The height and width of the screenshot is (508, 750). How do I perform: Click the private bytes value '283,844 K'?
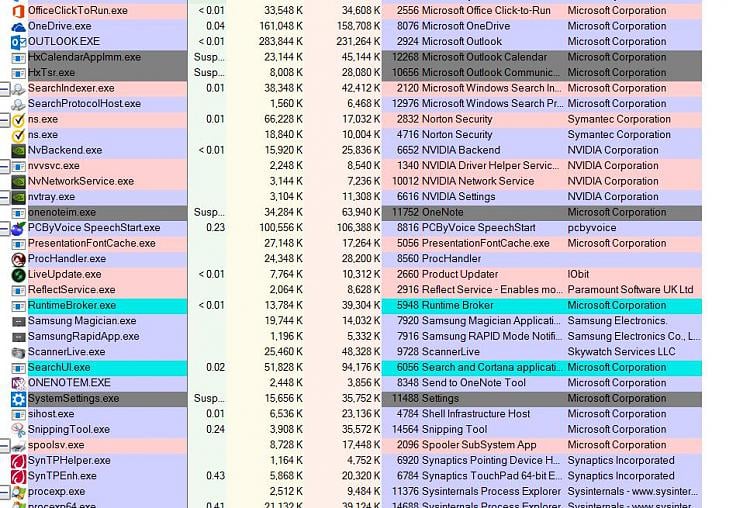[x=281, y=42]
